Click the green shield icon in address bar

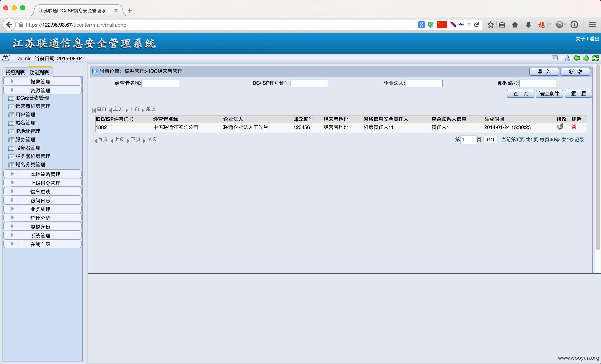coord(431,25)
